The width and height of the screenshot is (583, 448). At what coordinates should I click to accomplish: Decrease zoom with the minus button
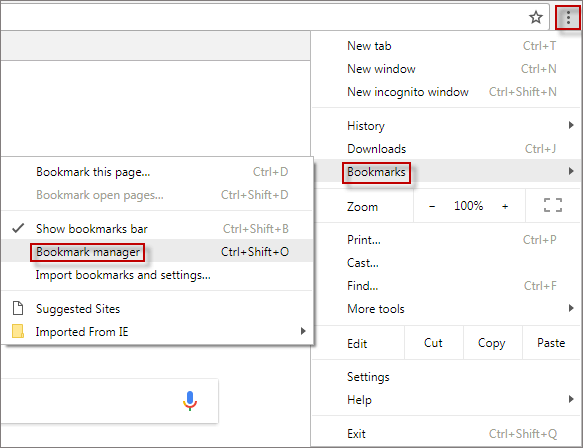click(432, 206)
